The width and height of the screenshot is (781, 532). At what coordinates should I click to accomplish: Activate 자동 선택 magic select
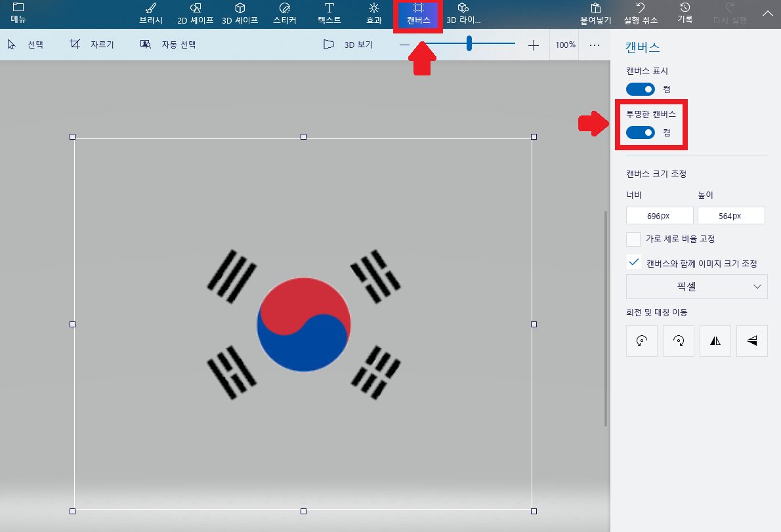168,45
